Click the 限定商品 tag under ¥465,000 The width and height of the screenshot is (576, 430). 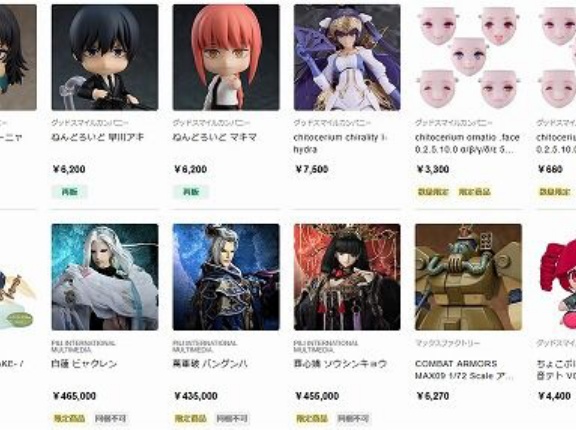69,418
